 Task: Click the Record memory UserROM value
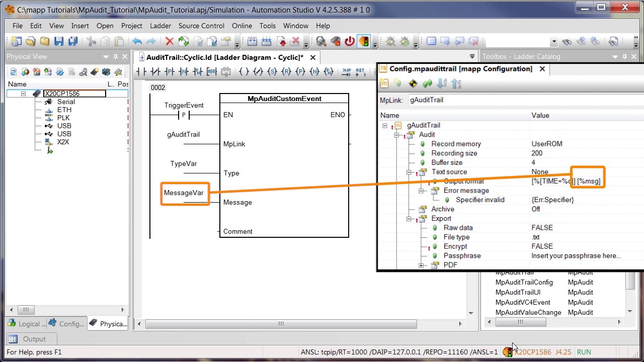click(547, 144)
